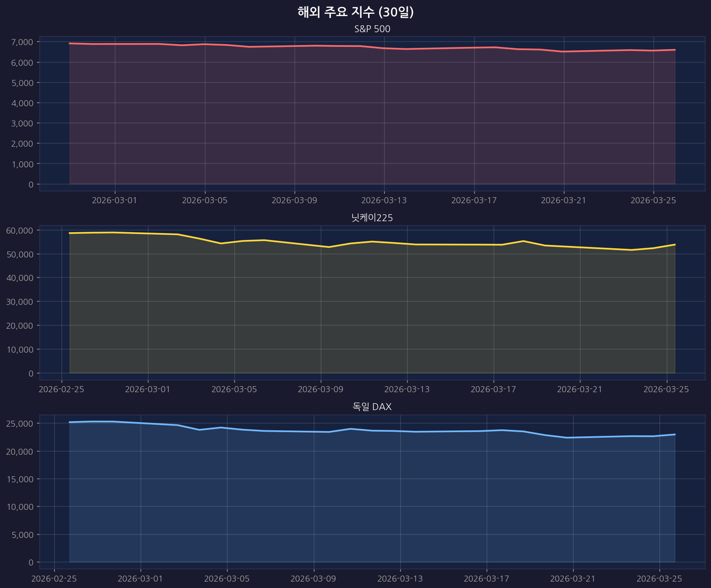Select the 2026-03-09 date tick on 닛케이225 chart
The width and height of the screenshot is (711, 588).
point(321,389)
